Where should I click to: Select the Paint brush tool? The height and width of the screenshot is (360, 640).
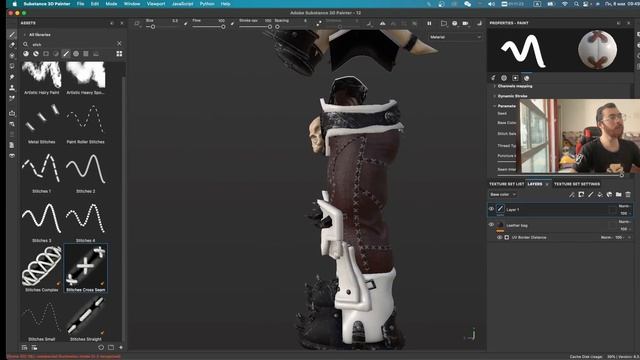click(x=12, y=35)
